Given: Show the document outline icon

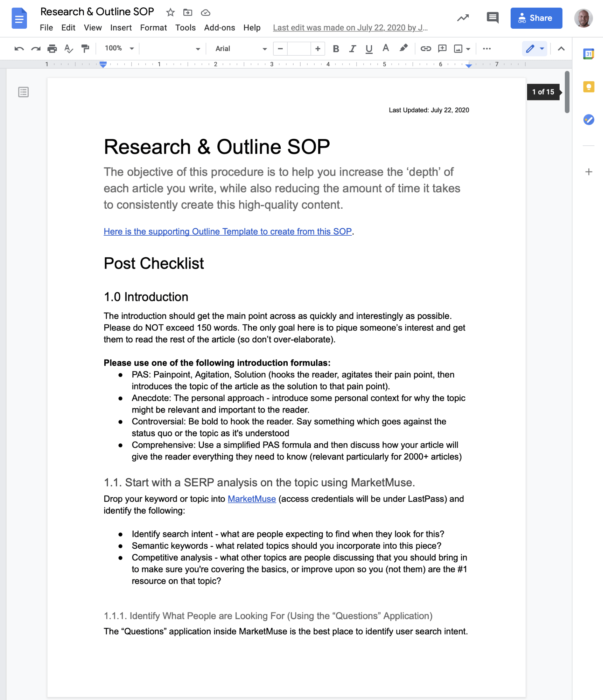Looking at the screenshot, I should coord(23,92).
